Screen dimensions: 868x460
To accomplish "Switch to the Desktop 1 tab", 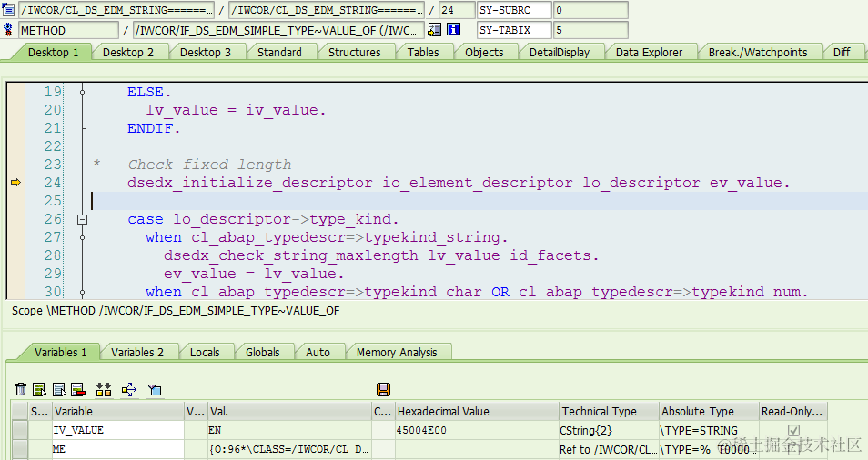I will (x=53, y=53).
